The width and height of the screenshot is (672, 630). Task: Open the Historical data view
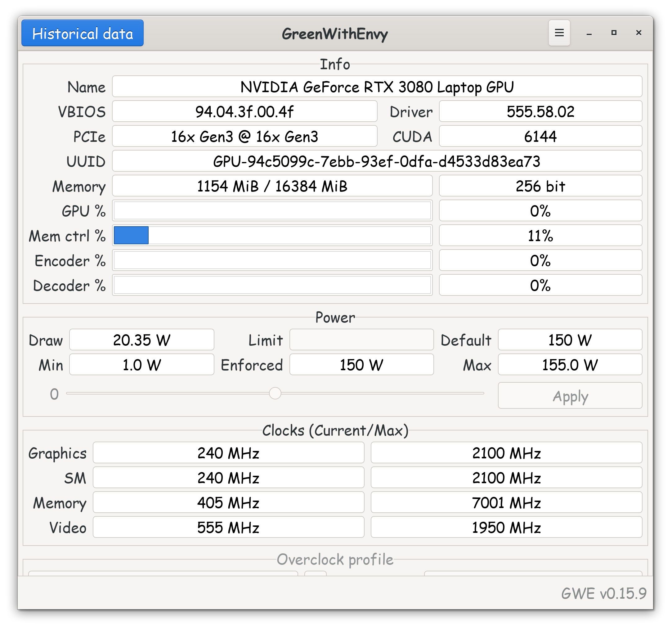[x=83, y=33]
